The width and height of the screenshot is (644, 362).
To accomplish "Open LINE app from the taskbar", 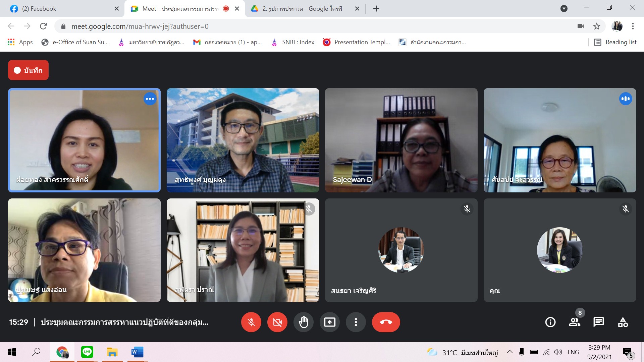I will coord(87,352).
